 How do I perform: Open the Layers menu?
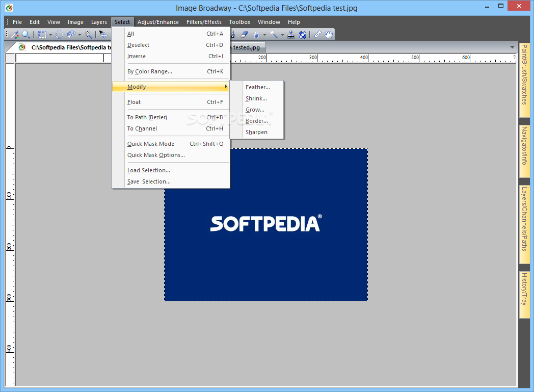99,22
